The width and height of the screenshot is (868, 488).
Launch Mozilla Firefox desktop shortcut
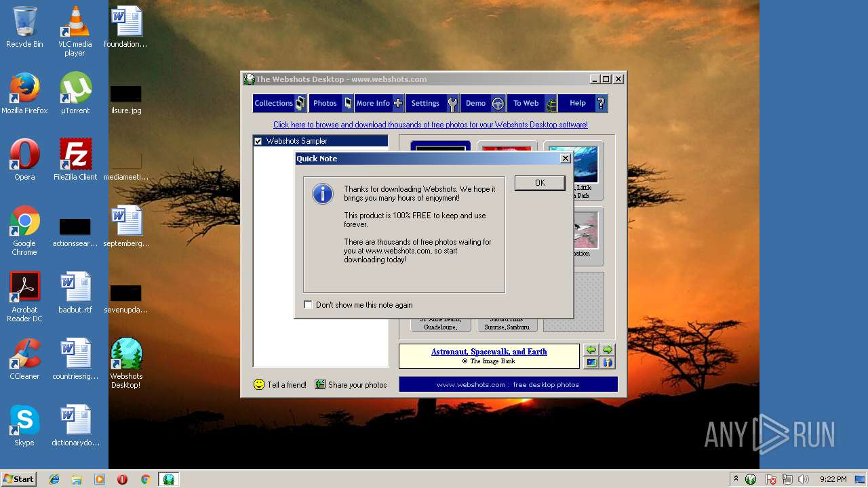[24, 94]
